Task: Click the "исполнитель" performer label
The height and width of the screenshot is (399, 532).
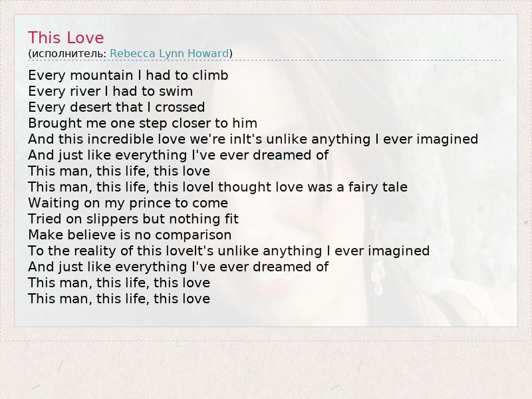Action: (67, 53)
